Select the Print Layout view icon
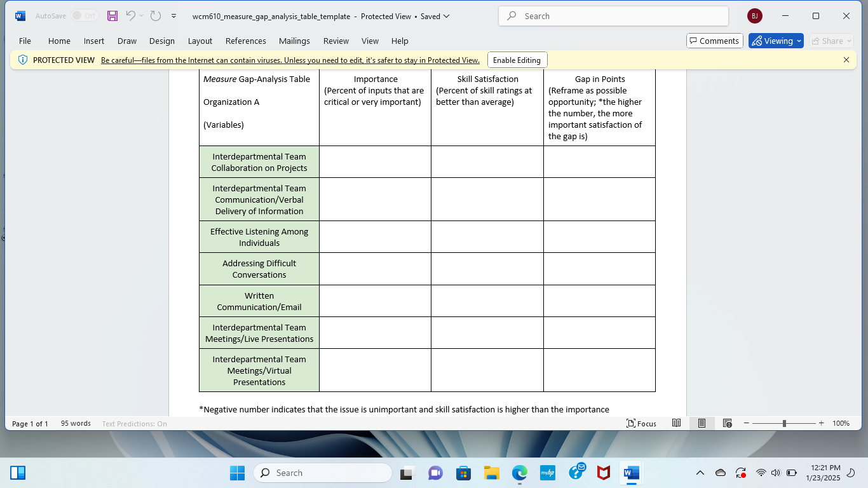This screenshot has height=488, width=868. tap(702, 423)
